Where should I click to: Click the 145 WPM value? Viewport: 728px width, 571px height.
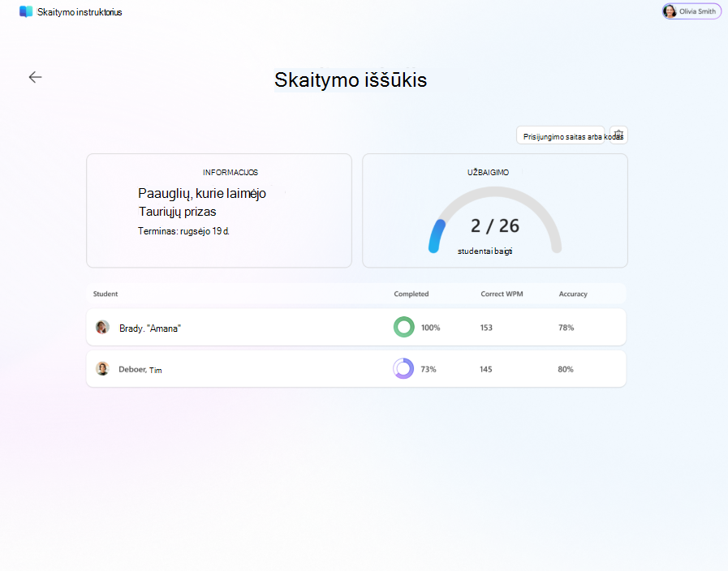coord(485,369)
